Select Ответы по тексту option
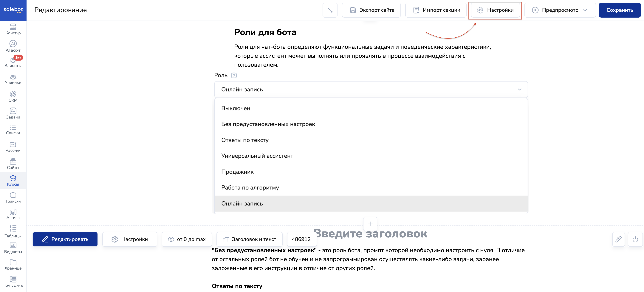Screen dimensions: 644x292 pyautogui.click(x=371, y=140)
